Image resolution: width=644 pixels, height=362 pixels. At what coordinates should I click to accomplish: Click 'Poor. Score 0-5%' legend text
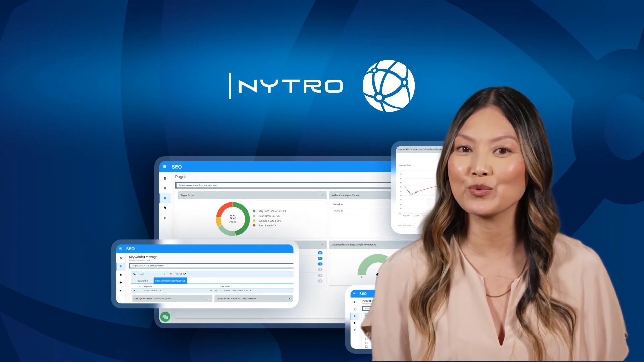coord(267,225)
